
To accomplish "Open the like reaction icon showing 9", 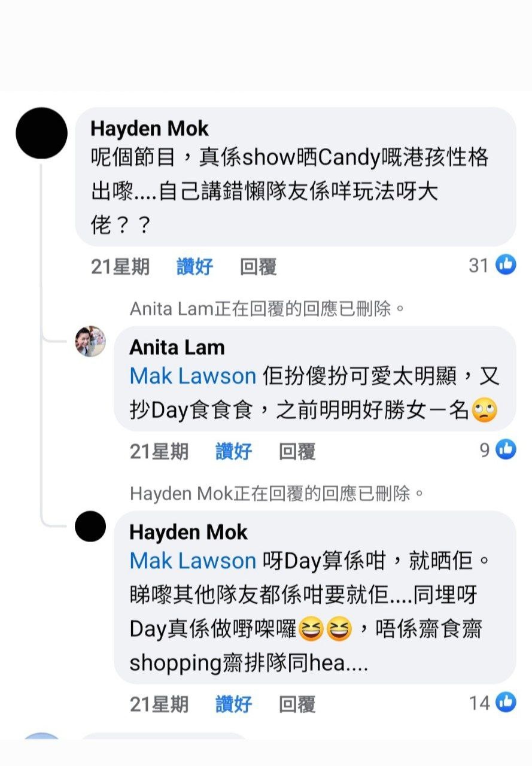I will click(506, 449).
